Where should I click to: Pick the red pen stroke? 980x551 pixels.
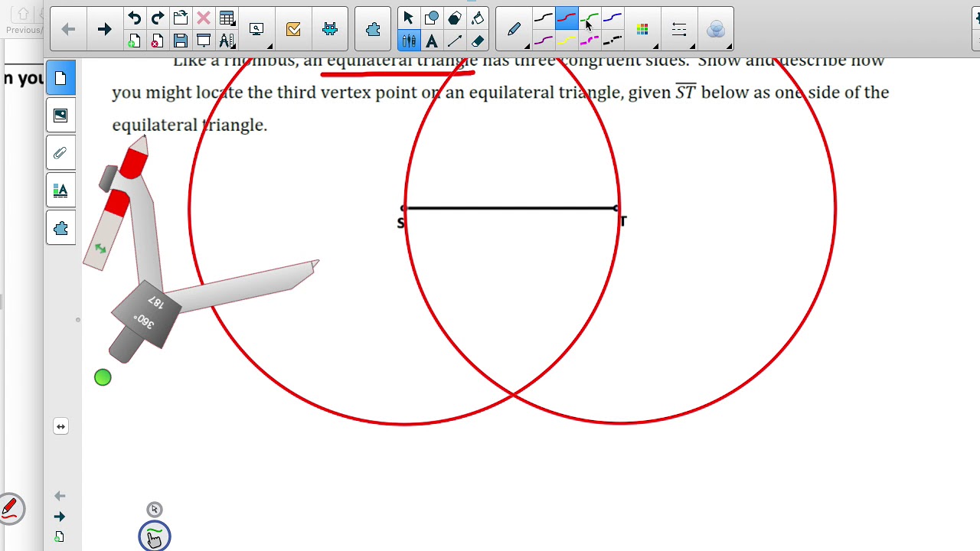567,18
